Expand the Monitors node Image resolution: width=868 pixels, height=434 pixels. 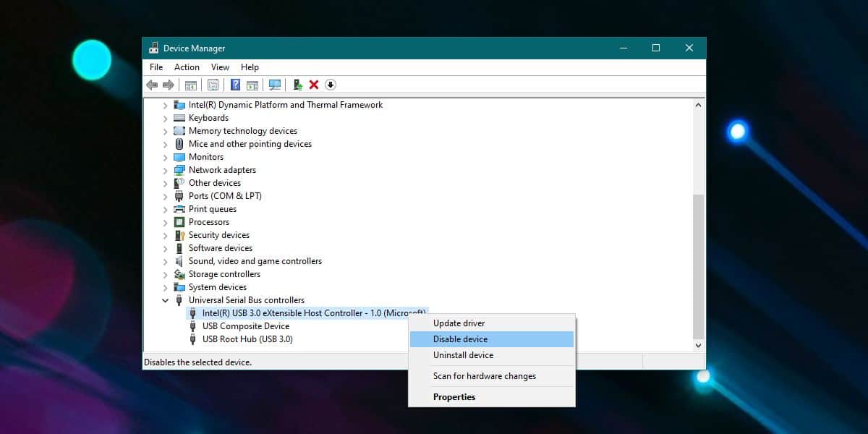(165, 157)
